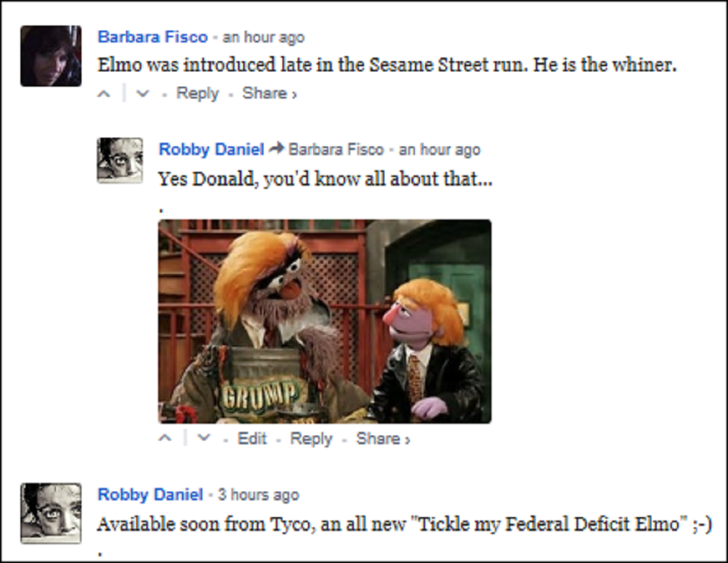Click the reply arrow icon next to Robby Daniel
Screen dimensions: 728x563
pyautogui.click(x=277, y=149)
